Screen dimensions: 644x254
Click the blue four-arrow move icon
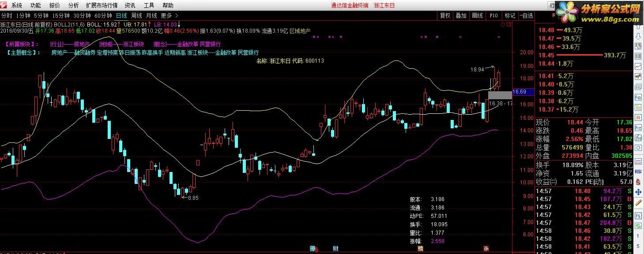(x=638, y=193)
